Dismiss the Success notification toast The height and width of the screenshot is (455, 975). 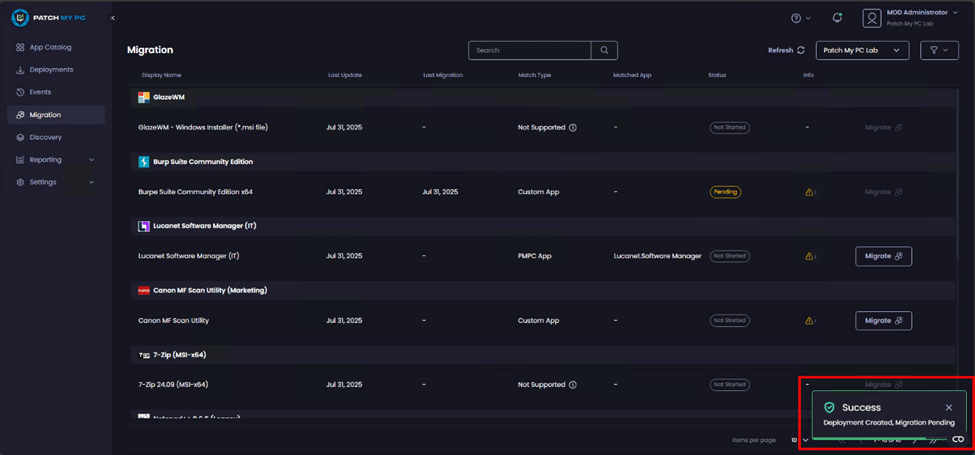[949, 408]
